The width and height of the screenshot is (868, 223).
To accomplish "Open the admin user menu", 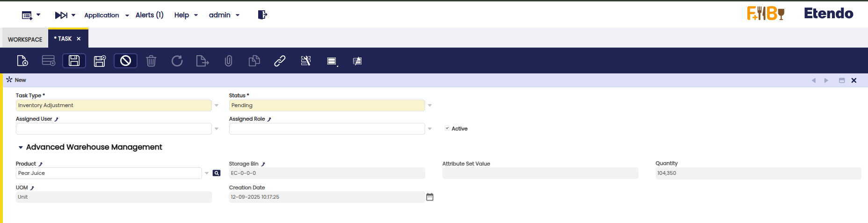I will (224, 15).
